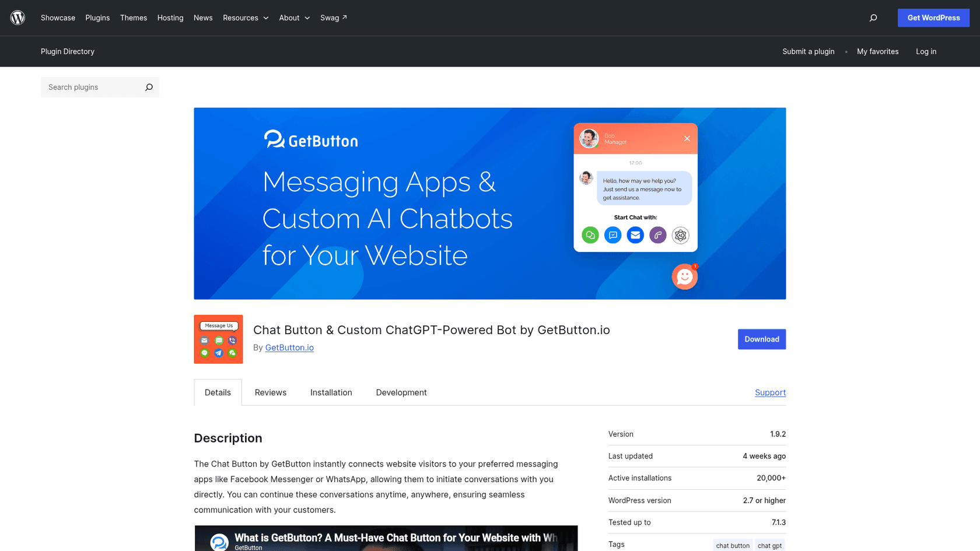Click the video title What is GetButton

[x=395, y=538]
